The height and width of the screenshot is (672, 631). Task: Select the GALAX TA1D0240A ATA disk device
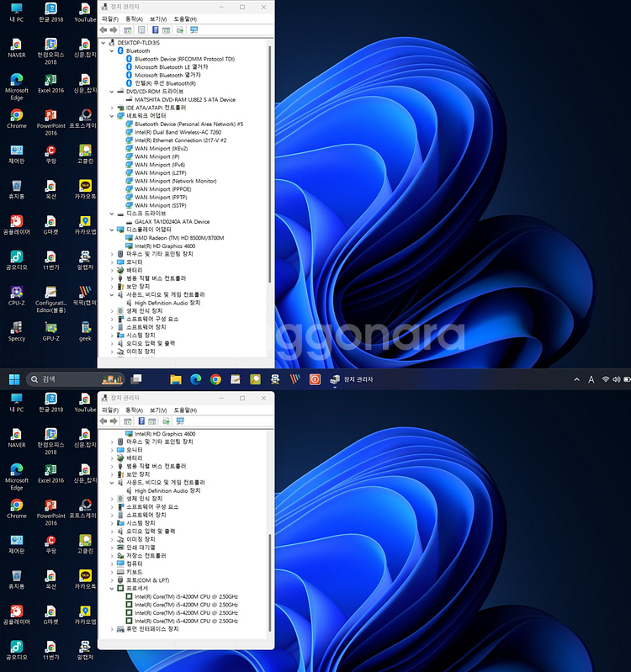pos(172,222)
